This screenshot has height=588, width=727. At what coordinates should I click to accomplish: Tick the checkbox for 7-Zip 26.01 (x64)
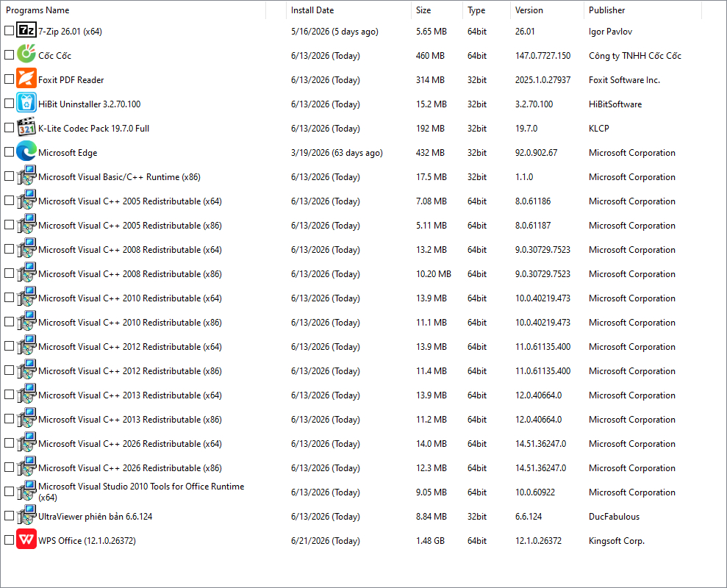[10, 31]
